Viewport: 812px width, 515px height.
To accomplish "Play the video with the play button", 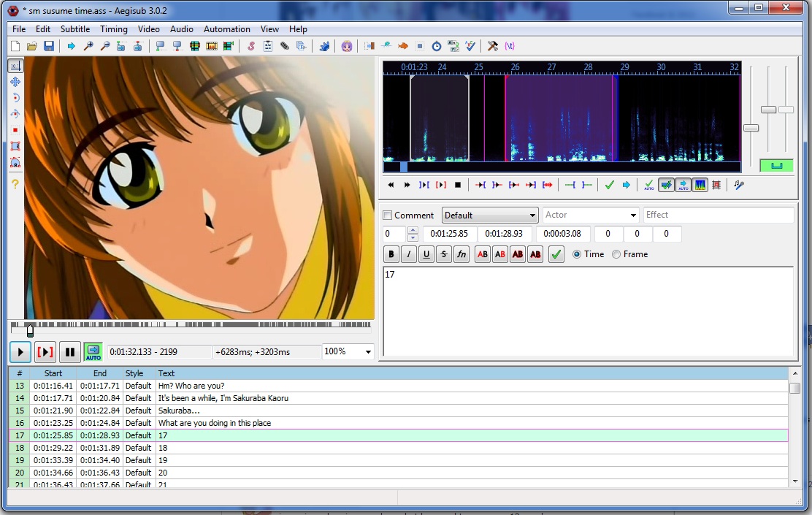I will 20,352.
